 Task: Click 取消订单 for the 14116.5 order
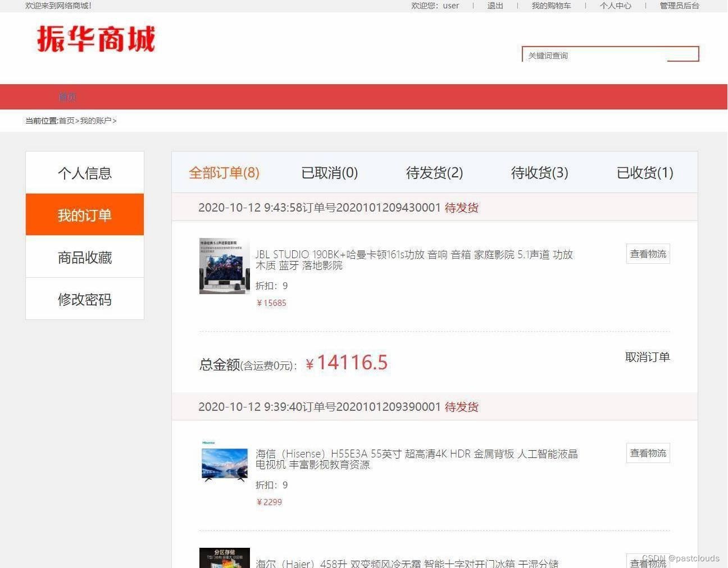click(647, 357)
